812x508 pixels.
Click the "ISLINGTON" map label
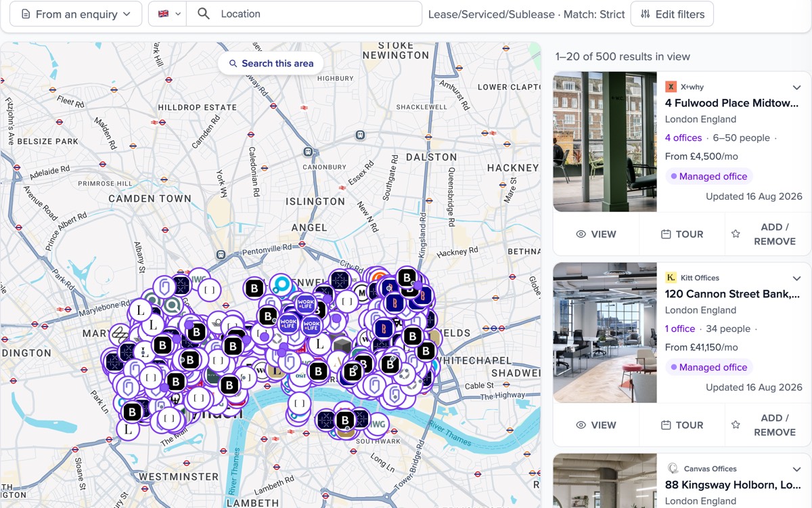tap(315, 201)
